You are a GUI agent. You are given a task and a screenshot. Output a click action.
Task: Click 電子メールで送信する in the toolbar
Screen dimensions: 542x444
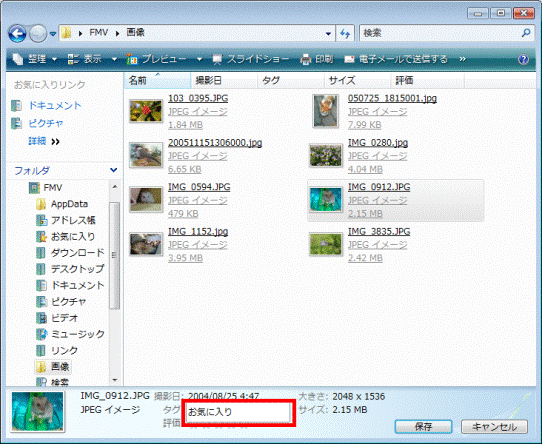tap(396, 59)
